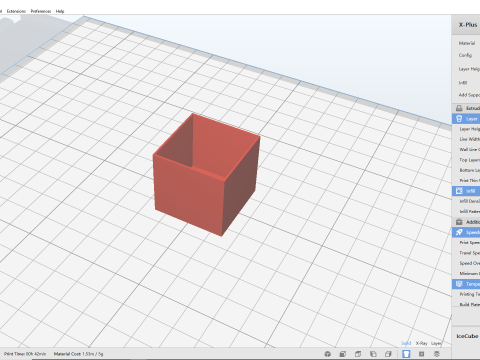Click the Extruder section printer icon
480x360 pixels.
459,108
